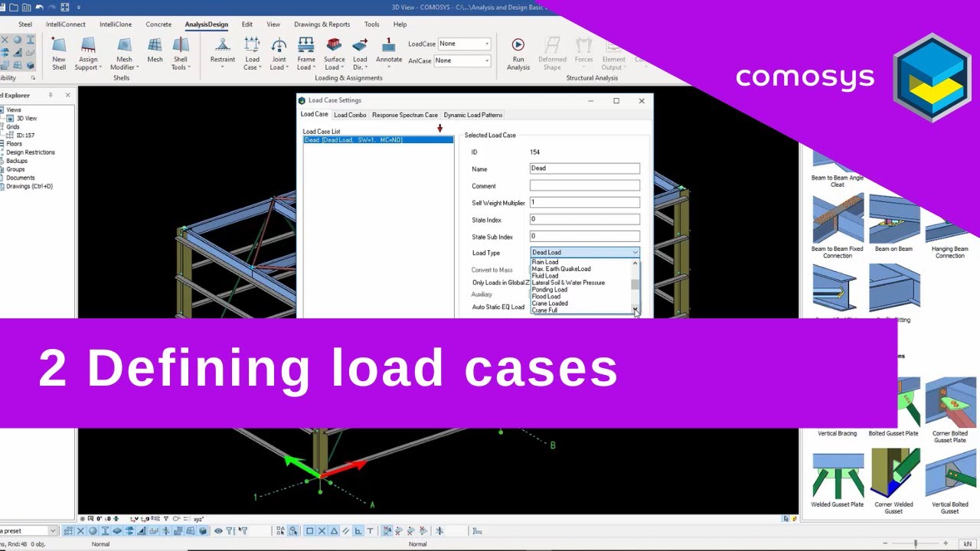Open the Frame Load tool

coord(306,54)
